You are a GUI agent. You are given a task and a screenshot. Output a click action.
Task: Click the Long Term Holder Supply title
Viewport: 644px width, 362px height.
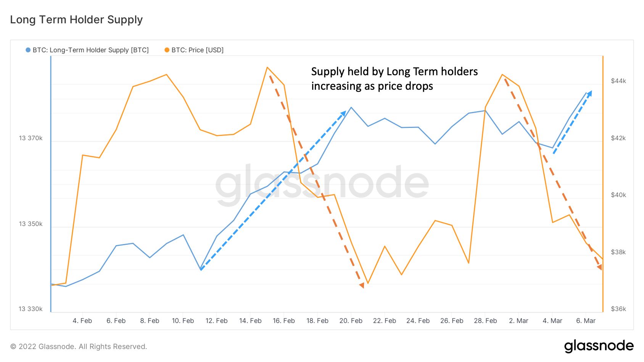coord(76,19)
